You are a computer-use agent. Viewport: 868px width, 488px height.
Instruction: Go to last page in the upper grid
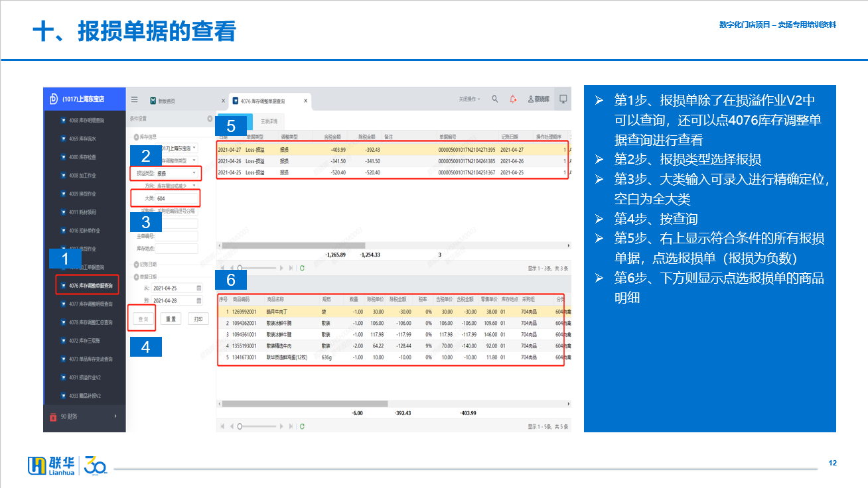[x=290, y=268]
